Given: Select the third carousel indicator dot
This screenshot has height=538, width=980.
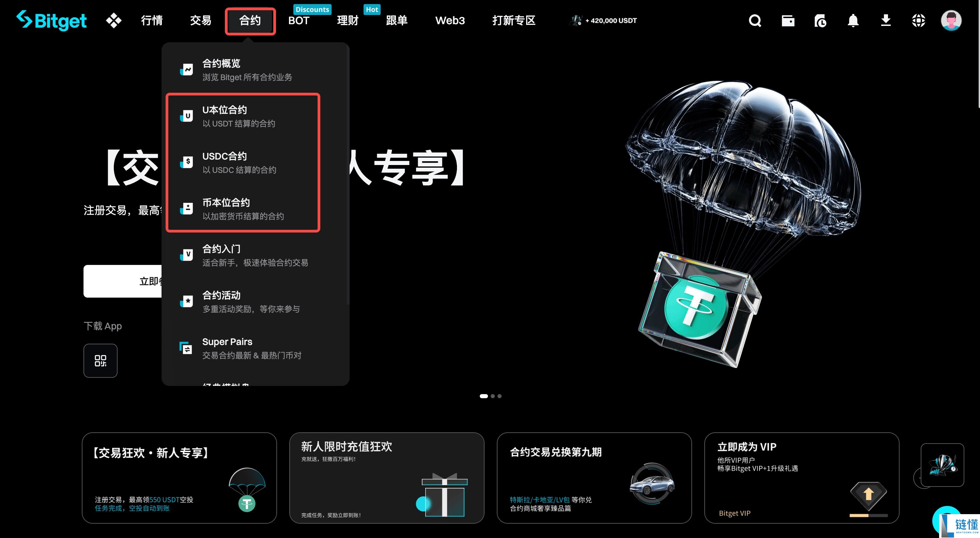Looking at the screenshot, I should pos(500,396).
